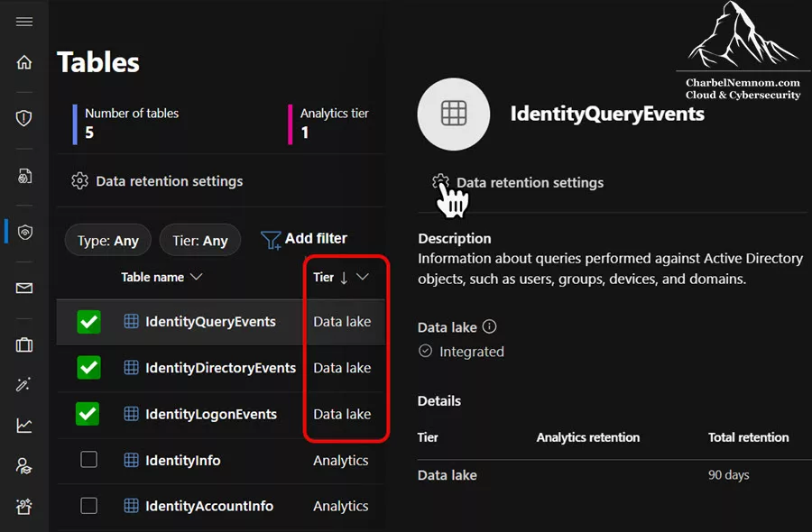Click Analytics tier of IdentityAccountInfo row
The height and width of the screenshot is (532, 812).
(341, 506)
